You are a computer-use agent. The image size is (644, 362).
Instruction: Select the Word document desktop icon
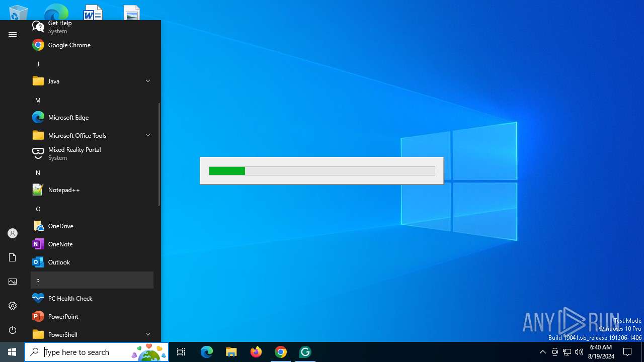coord(93,13)
